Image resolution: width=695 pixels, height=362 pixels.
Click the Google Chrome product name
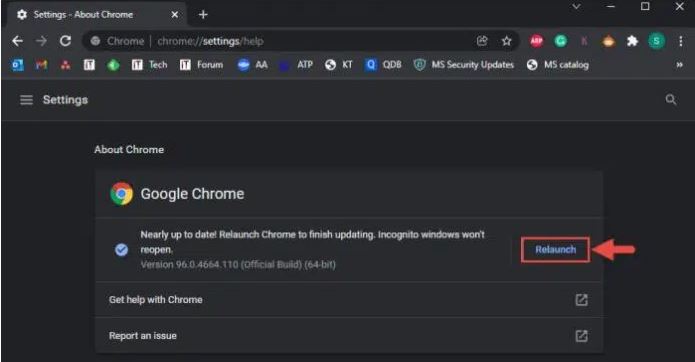(x=192, y=194)
